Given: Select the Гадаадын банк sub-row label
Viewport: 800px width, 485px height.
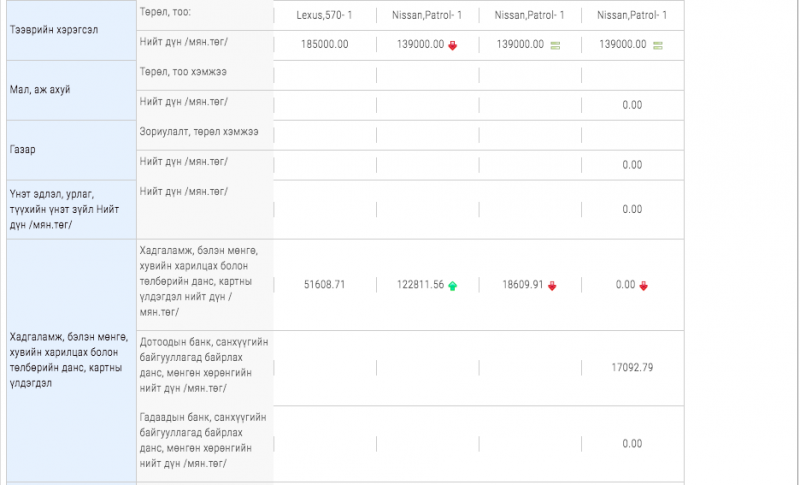Looking at the screenshot, I should [202, 443].
